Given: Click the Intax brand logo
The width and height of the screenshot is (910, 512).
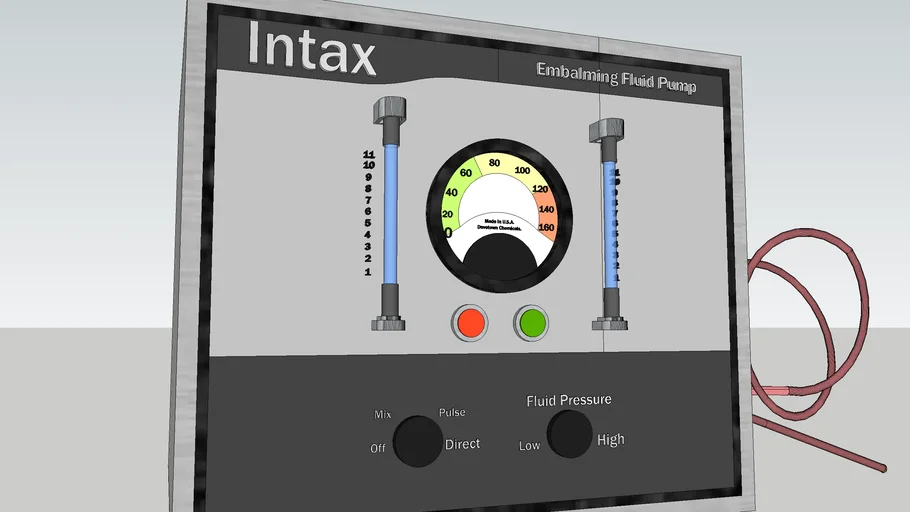Looking at the screenshot, I should (x=311, y=49).
